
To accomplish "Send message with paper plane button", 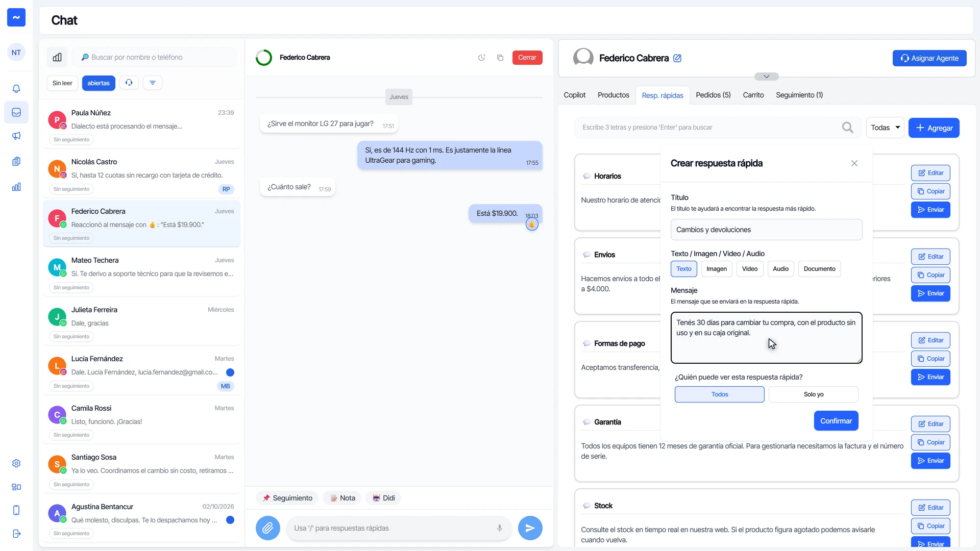I will (x=530, y=528).
